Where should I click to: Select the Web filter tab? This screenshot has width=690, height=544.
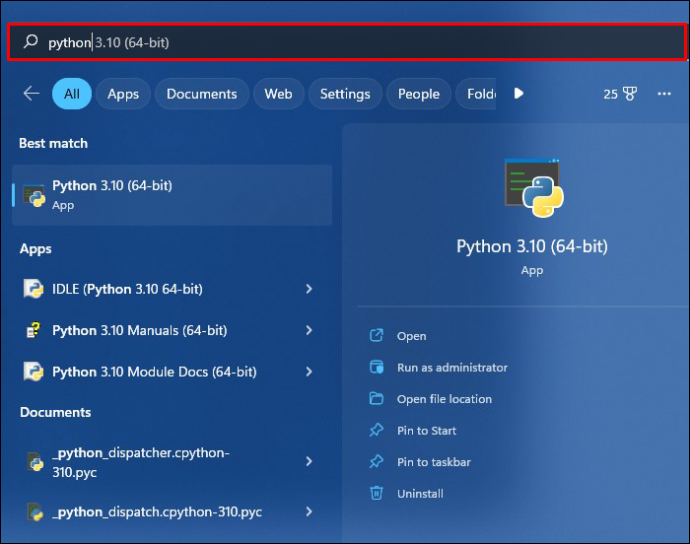point(279,94)
